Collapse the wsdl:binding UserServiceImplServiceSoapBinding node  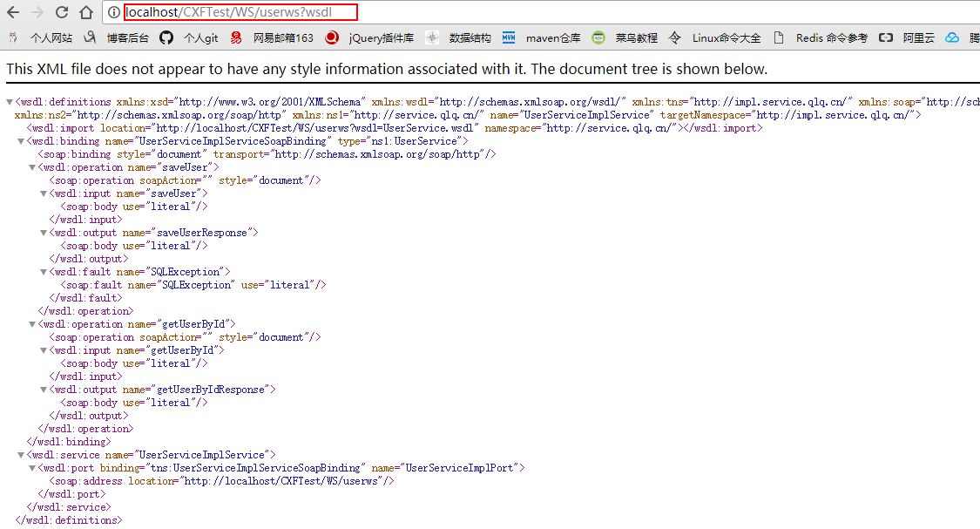tap(21, 141)
